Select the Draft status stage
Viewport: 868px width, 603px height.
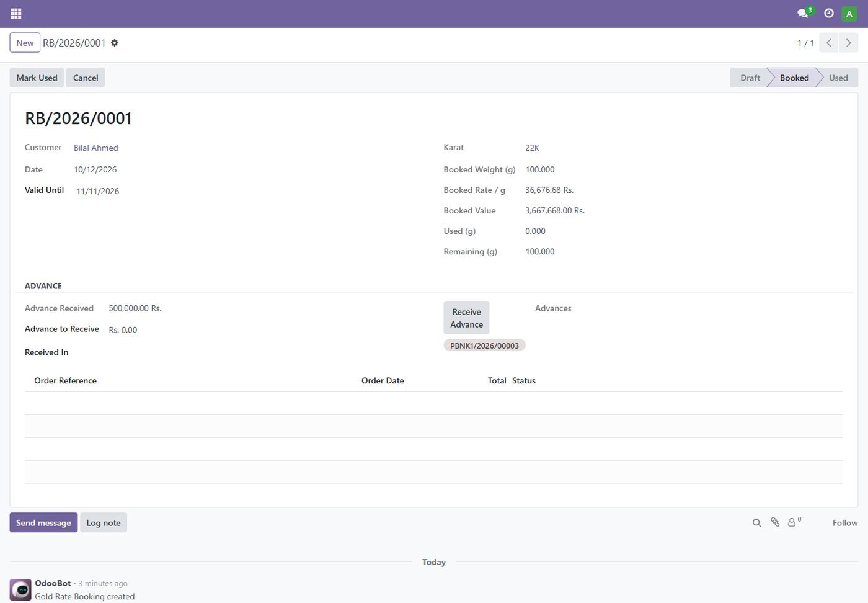[750, 78]
